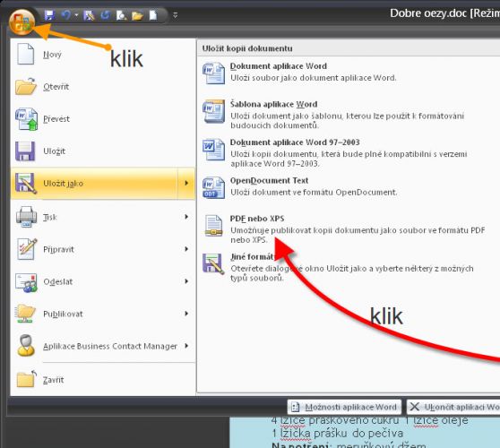
Task: Choose the Otevřít menu entry
Action: [103, 86]
